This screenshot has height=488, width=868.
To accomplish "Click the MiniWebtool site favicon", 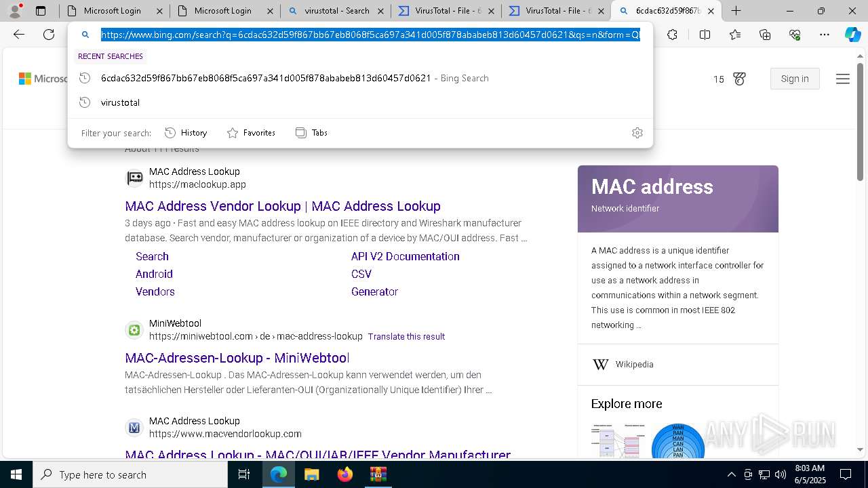I will coord(134,330).
